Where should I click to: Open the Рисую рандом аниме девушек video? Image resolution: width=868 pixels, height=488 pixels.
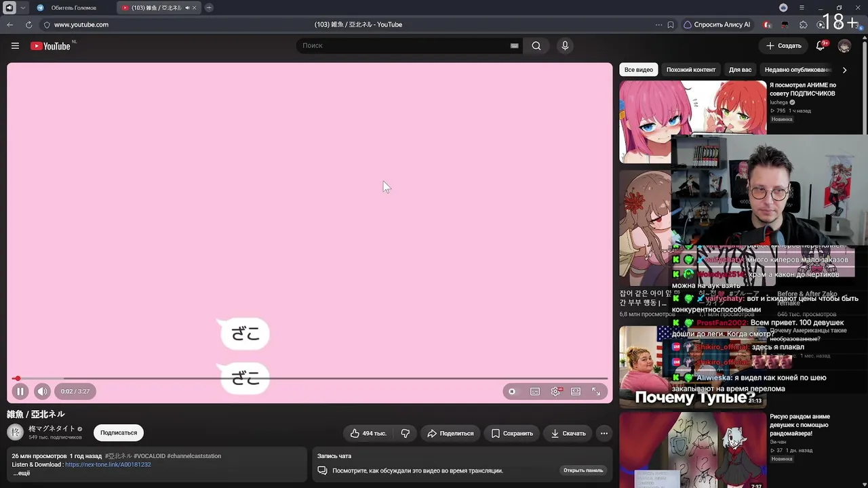[x=800, y=425]
